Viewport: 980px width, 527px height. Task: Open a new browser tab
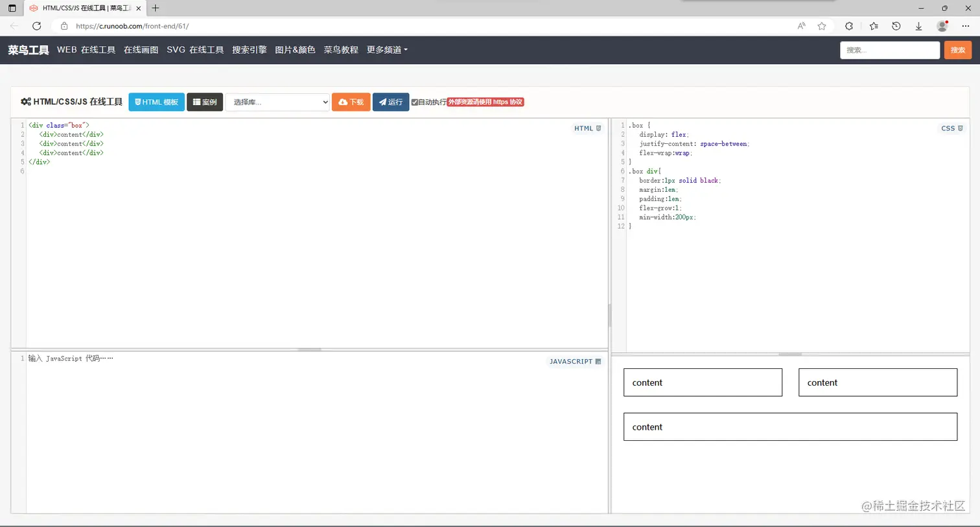click(x=156, y=8)
